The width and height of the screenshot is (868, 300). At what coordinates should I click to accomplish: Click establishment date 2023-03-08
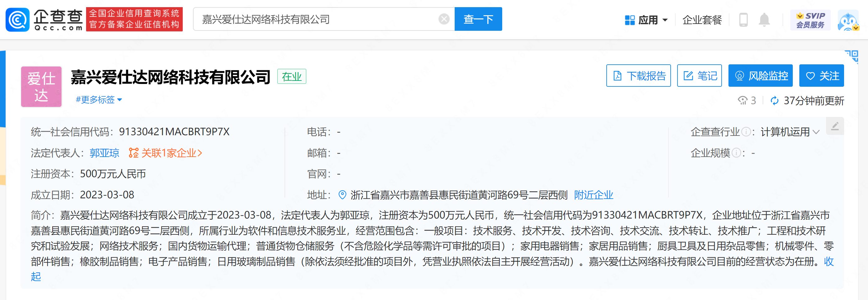[107, 195]
